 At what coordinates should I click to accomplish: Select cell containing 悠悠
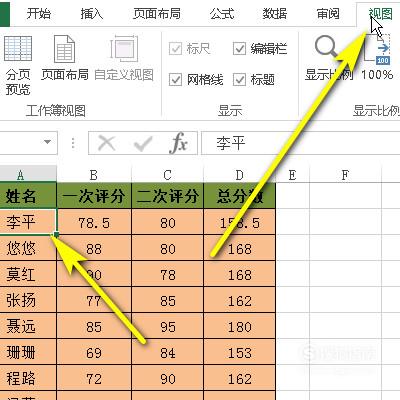point(28,248)
